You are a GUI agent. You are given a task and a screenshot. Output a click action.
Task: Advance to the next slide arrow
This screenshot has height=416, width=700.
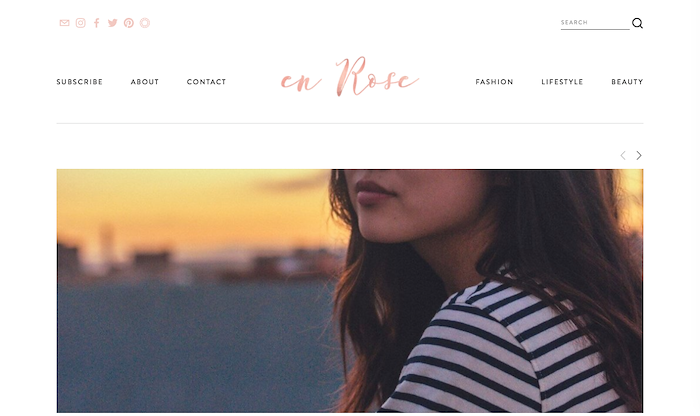tap(639, 155)
